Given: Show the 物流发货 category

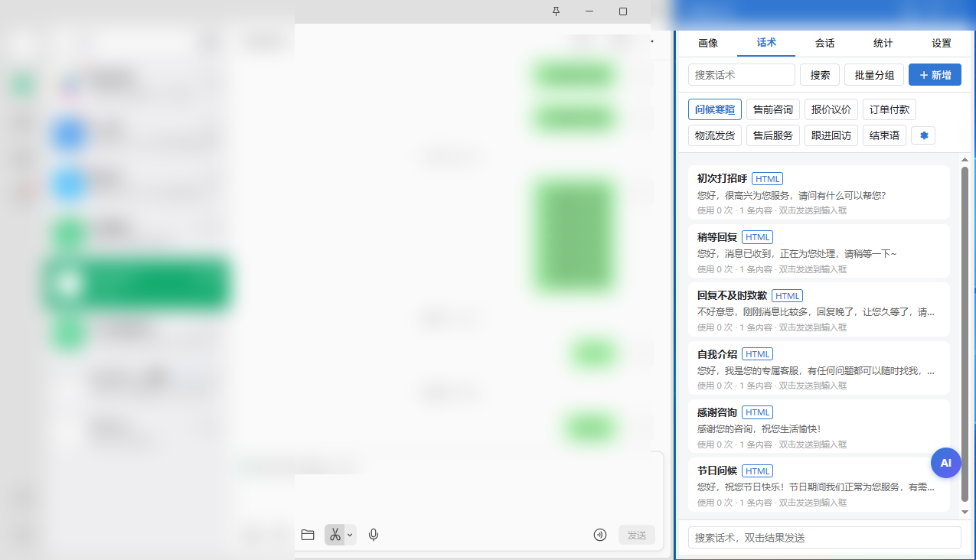Looking at the screenshot, I should [x=715, y=135].
